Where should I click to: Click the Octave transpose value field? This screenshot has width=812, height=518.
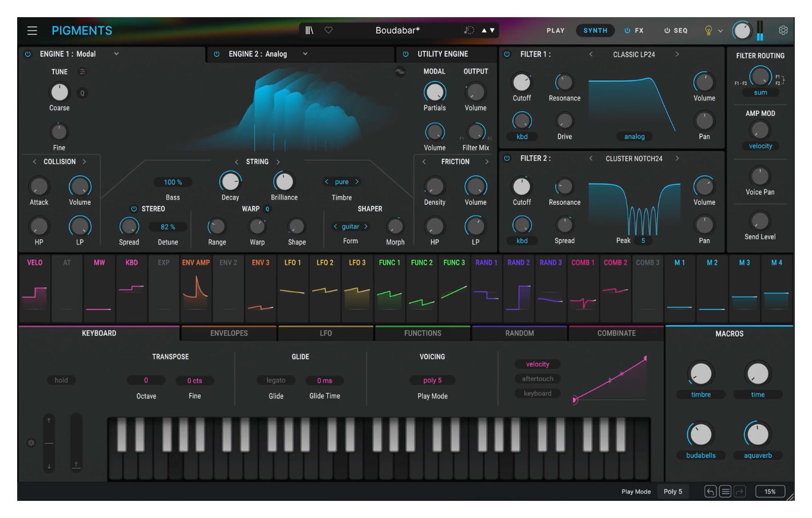[146, 380]
